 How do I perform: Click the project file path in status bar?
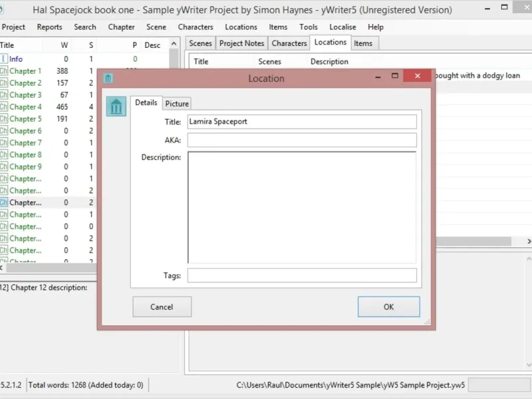[350, 385]
